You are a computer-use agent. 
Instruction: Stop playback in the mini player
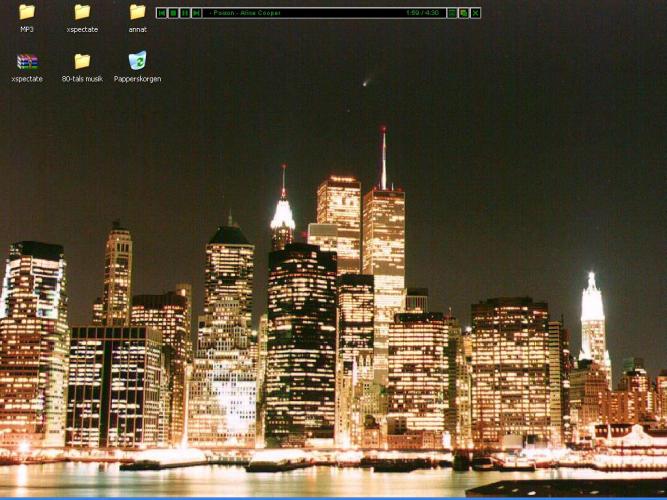(x=173, y=13)
